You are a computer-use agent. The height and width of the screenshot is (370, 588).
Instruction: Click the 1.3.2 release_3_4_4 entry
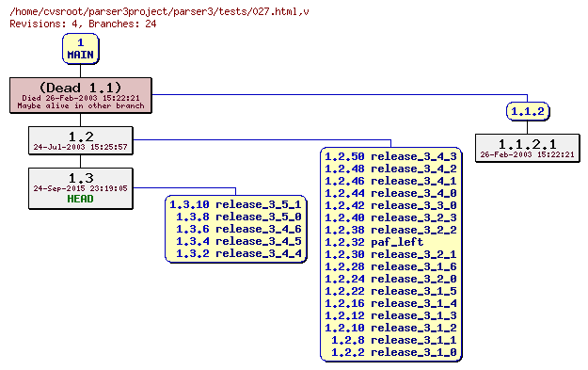pyautogui.click(x=239, y=253)
